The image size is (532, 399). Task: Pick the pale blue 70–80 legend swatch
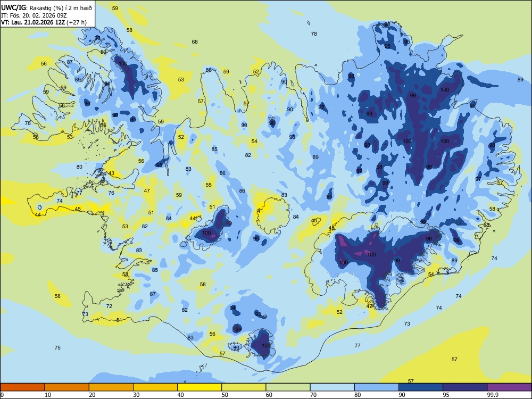point(332,387)
